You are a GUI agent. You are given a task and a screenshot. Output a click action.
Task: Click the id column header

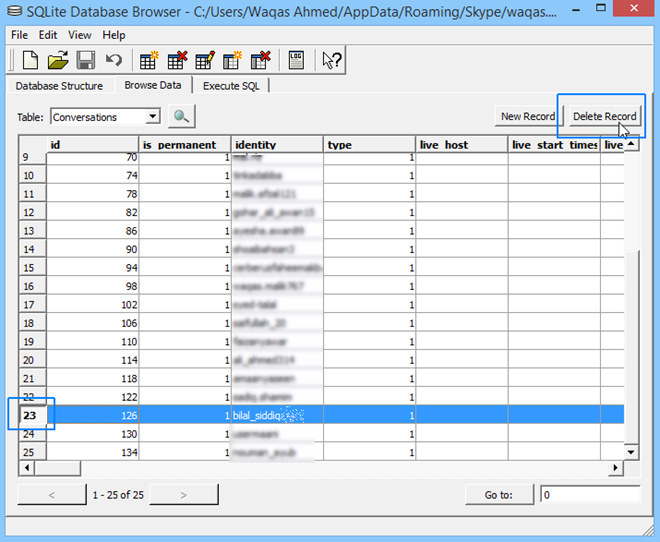(93, 145)
